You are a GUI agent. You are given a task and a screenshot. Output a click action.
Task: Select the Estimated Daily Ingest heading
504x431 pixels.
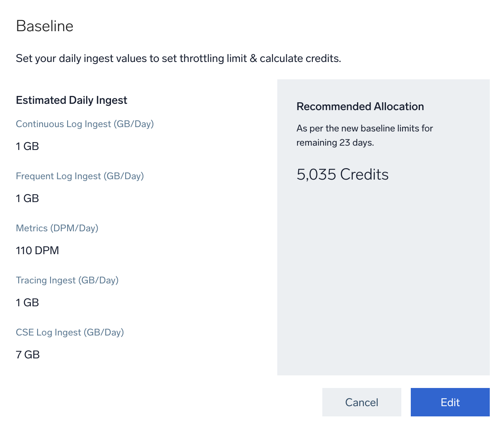coord(71,100)
